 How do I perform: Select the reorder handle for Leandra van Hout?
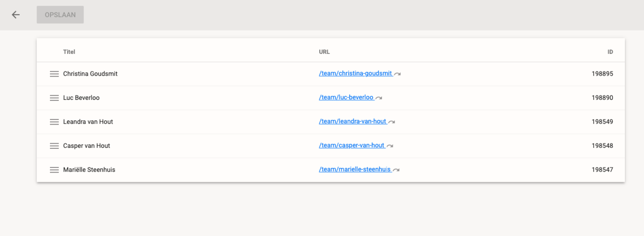[x=54, y=122]
